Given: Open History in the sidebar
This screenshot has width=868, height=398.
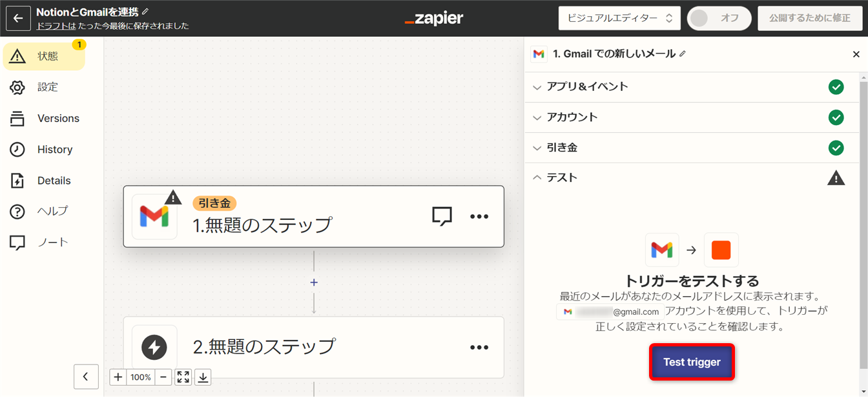Looking at the screenshot, I should [54, 150].
